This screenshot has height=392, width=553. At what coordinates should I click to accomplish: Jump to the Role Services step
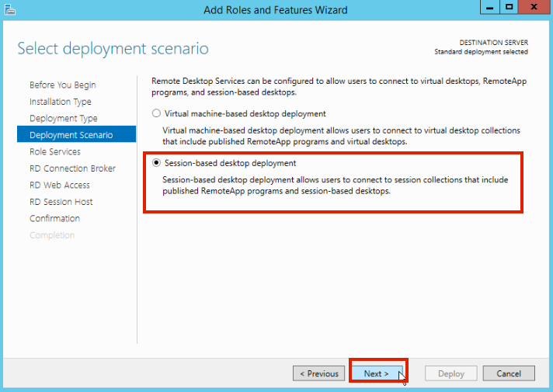coord(55,152)
